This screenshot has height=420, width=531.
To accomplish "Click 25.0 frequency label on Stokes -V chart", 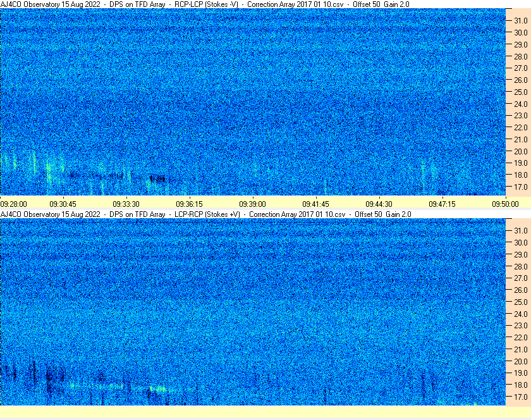I will pyautogui.click(x=521, y=92).
